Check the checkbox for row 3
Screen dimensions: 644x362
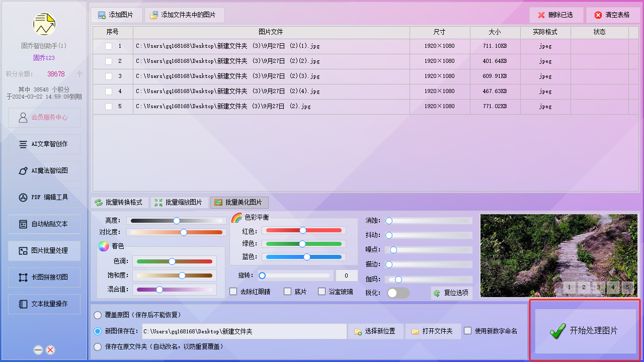[109, 76]
